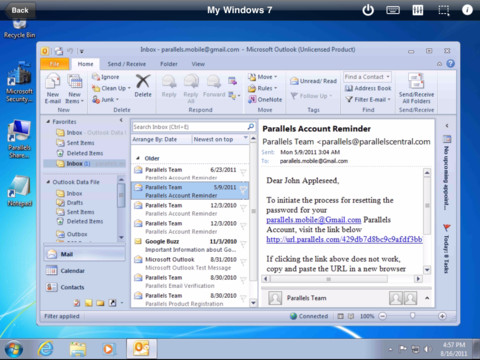Open the Filter E-mail dropdown
The image size is (480, 360).
(368, 99)
